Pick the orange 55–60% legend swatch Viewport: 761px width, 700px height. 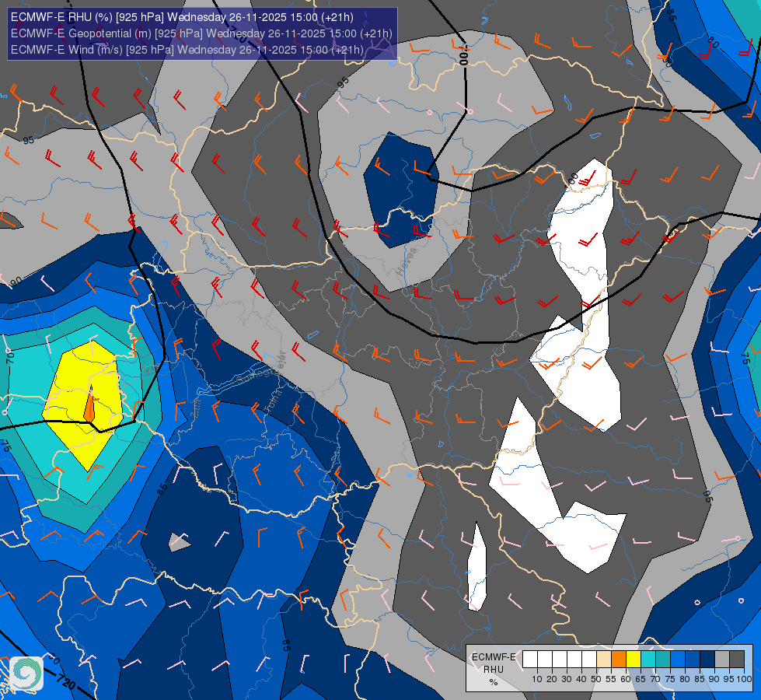pyautogui.click(x=618, y=660)
